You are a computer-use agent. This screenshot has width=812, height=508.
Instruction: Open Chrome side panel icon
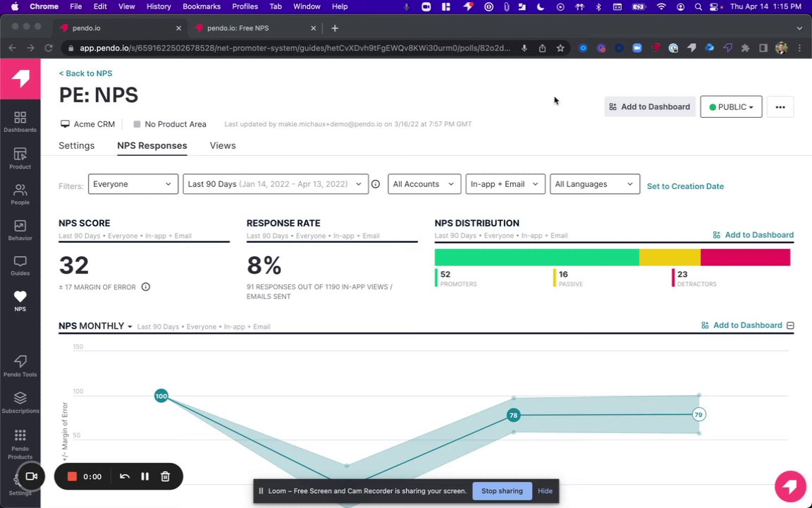tap(763, 48)
